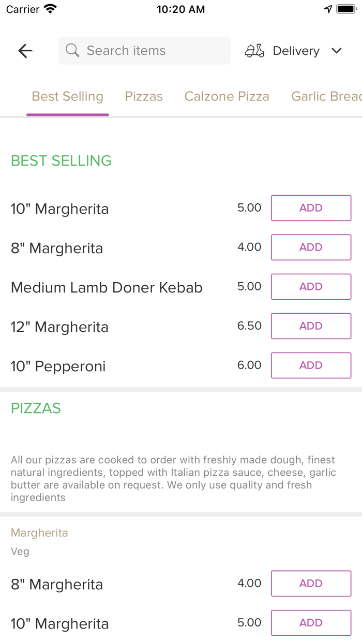The image size is (362, 644).
Task: Click the location arrow in the status bar
Action: coord(328,9)
